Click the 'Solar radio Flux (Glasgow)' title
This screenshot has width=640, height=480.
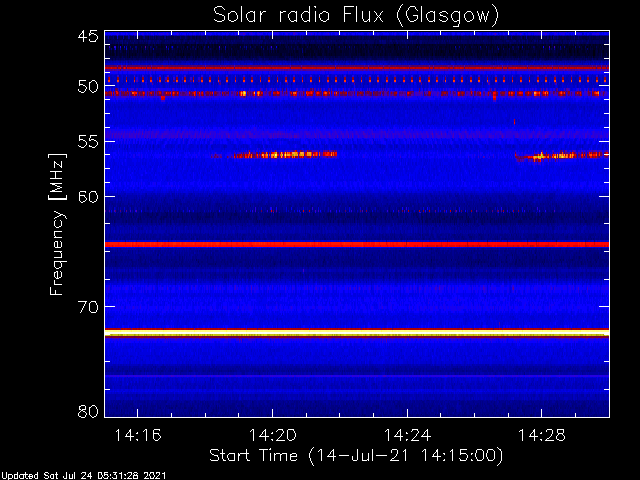(356, 16)
